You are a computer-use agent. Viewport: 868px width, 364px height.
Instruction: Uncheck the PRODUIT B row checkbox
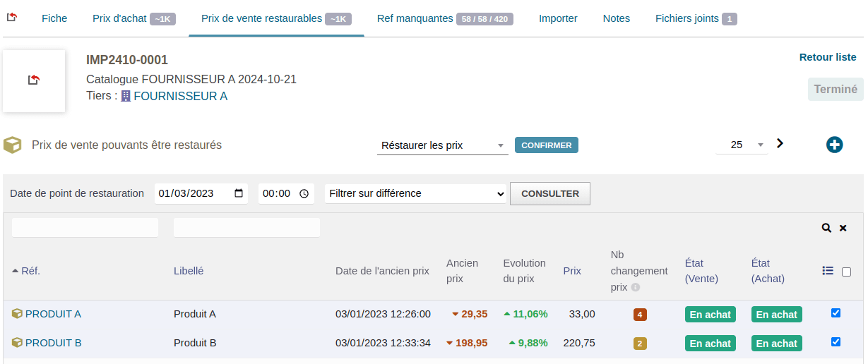pos(836,342)
